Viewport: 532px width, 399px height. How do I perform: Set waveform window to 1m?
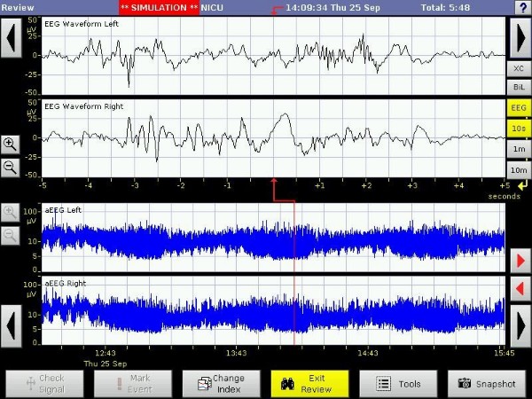click(x=519, y=149)
